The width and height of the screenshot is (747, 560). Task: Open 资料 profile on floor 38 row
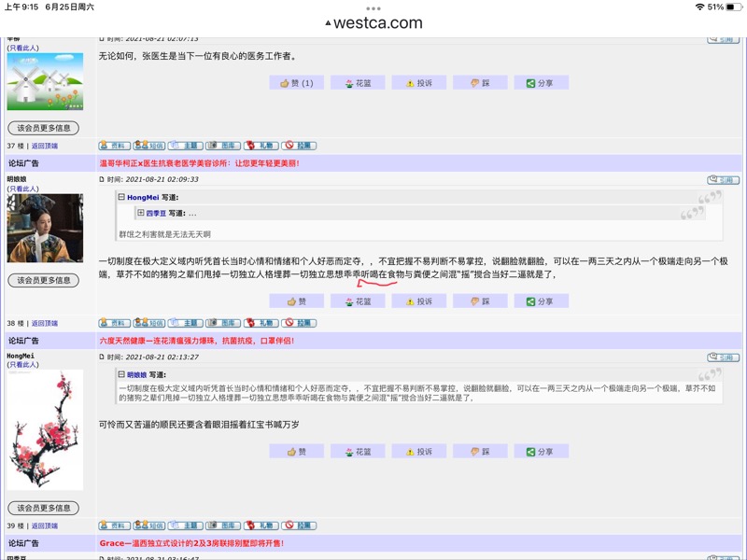114,323
